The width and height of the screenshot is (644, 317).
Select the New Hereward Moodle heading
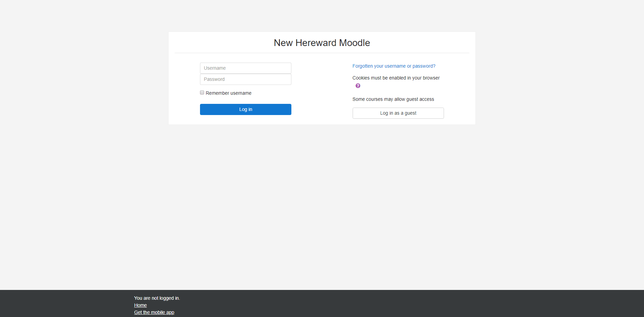(x=322, y=43)
